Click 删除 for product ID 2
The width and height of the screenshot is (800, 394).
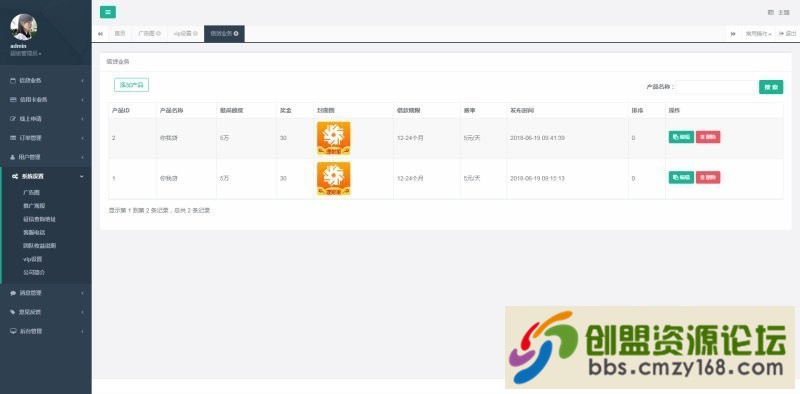[x=708, y=137]
